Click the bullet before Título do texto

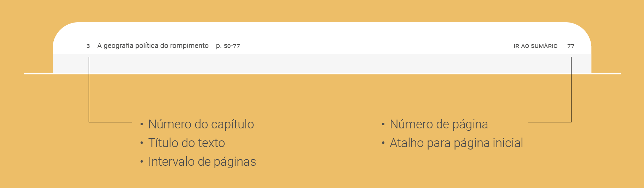point(141,143)
